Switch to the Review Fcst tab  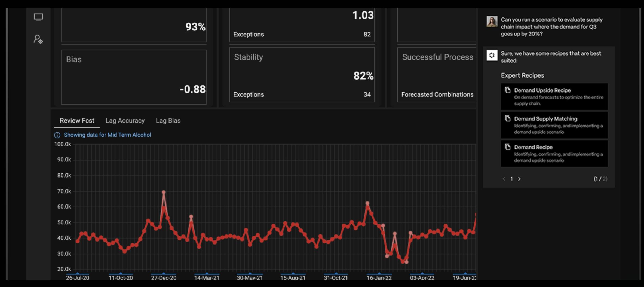coord(77,121)
